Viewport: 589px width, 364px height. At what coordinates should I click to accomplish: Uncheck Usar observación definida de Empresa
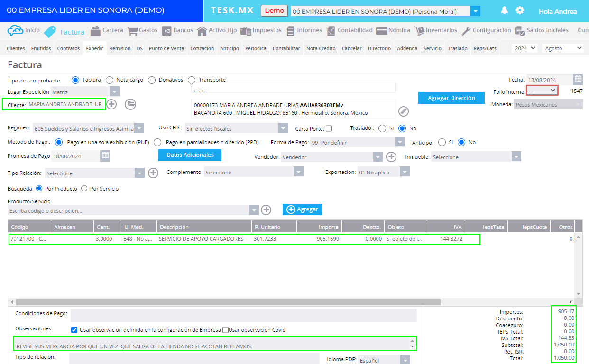coord(74,330)
